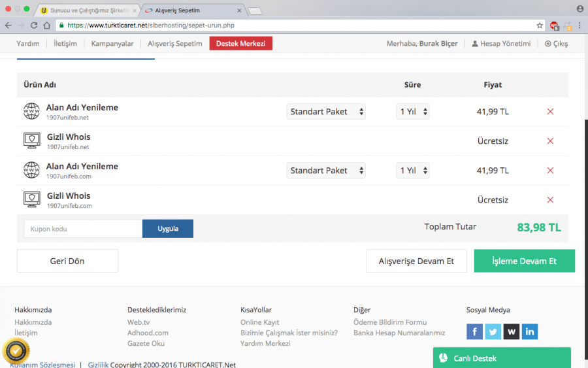Click the Twitter social media icon
Image resolution: width=588 pixels, height=368 pixels.
[493, 331]
